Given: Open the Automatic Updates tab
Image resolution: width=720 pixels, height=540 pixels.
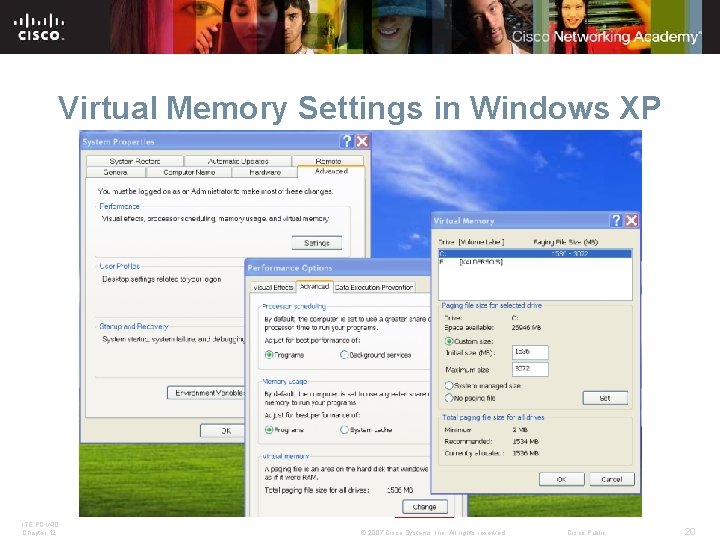Looking at the screenshot, I should pos(238,161).
